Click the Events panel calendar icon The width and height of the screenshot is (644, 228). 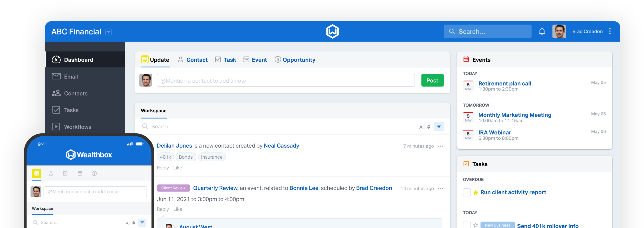pos(466,59)
